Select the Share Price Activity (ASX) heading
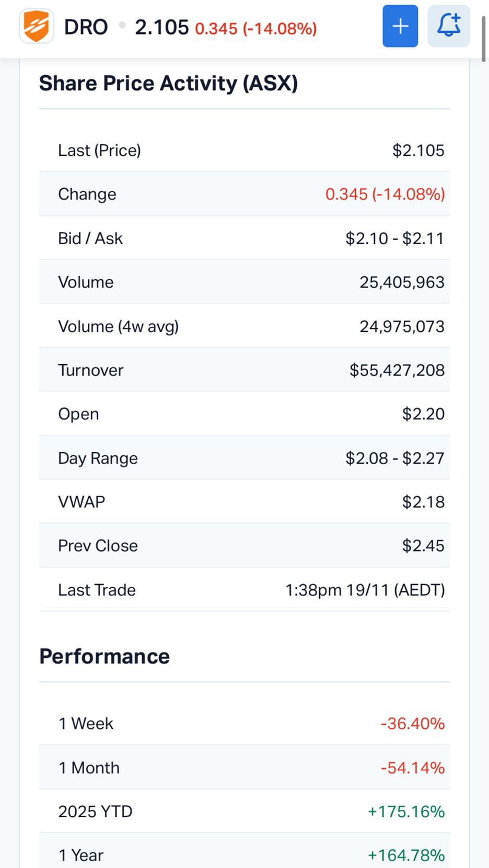The image size is (489, 868). point(168,84)
